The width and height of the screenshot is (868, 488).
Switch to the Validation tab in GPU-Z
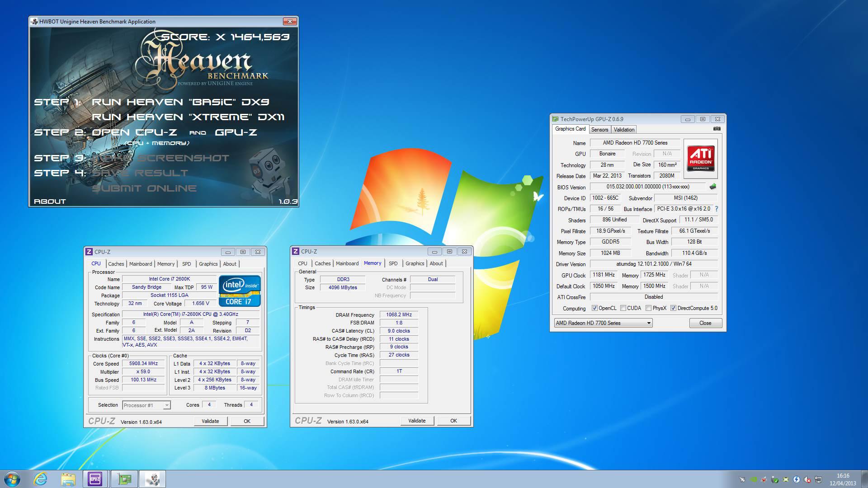click(624, 130)
